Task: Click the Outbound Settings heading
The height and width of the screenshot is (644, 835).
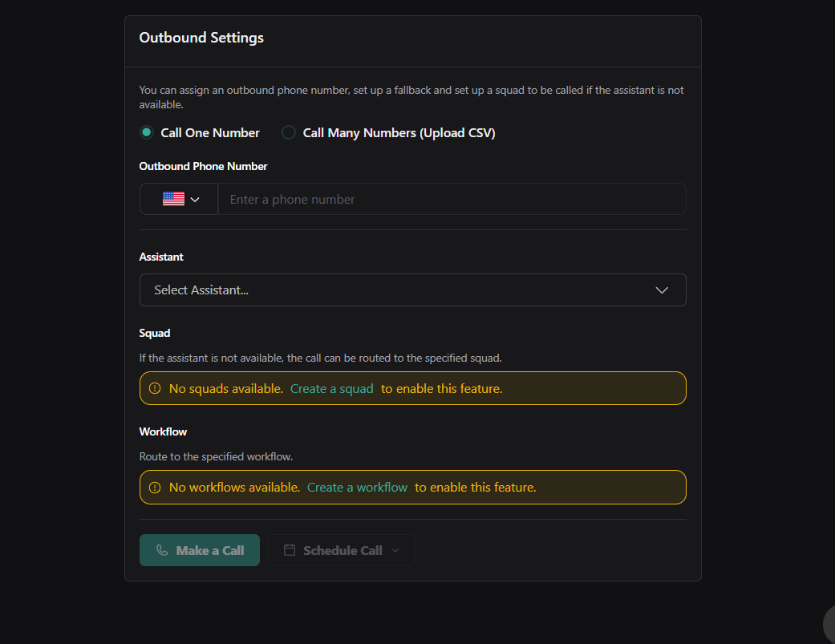Action: (x=201, y=38)
